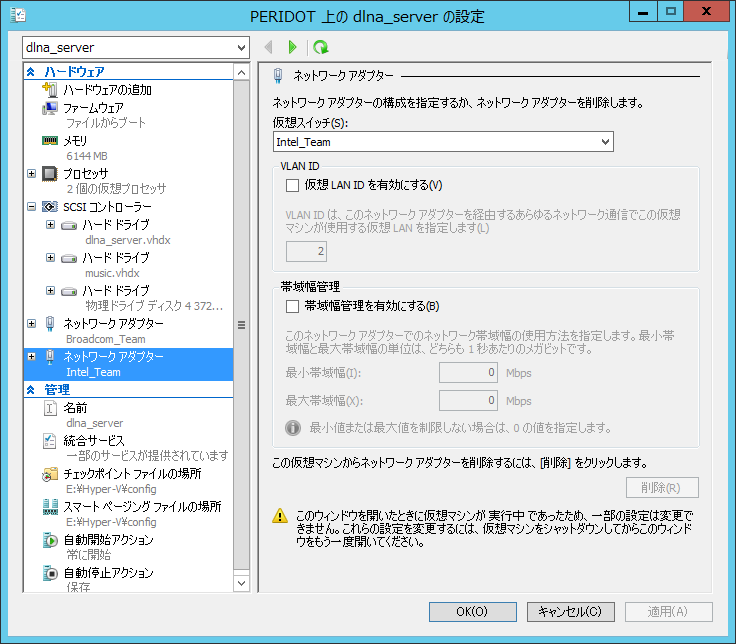Expand the dlna_server.vhdx hard drive node
This screenshot has height=644, width=736.
50,225
